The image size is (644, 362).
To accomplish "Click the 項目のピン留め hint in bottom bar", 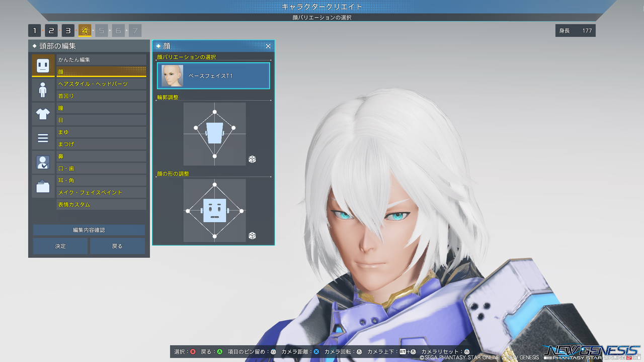I will [x=252, y=351].
